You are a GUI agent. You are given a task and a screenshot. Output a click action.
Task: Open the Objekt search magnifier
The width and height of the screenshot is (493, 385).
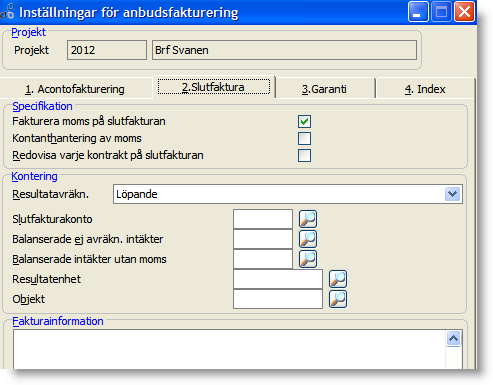[x=338, y=299]
